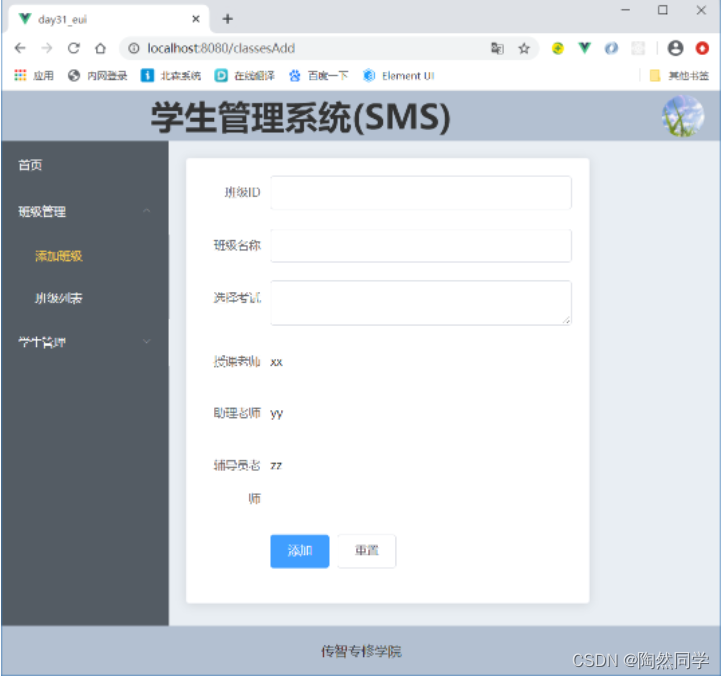Screen dimensions: 725x679
Task: Reload the page with refresh icon
Action: pyautogui.click(x=74, y=48)
